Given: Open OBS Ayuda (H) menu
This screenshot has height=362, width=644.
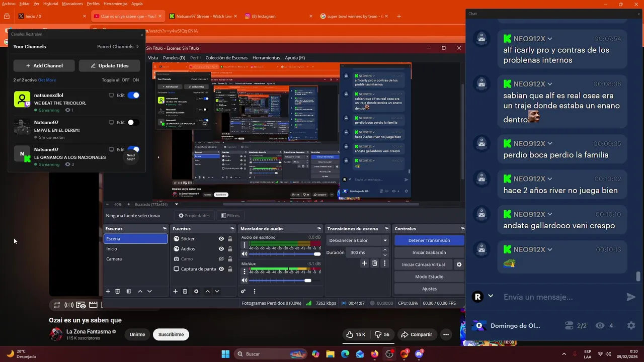Looking at the screenshot, I should (x=295, y=58).
